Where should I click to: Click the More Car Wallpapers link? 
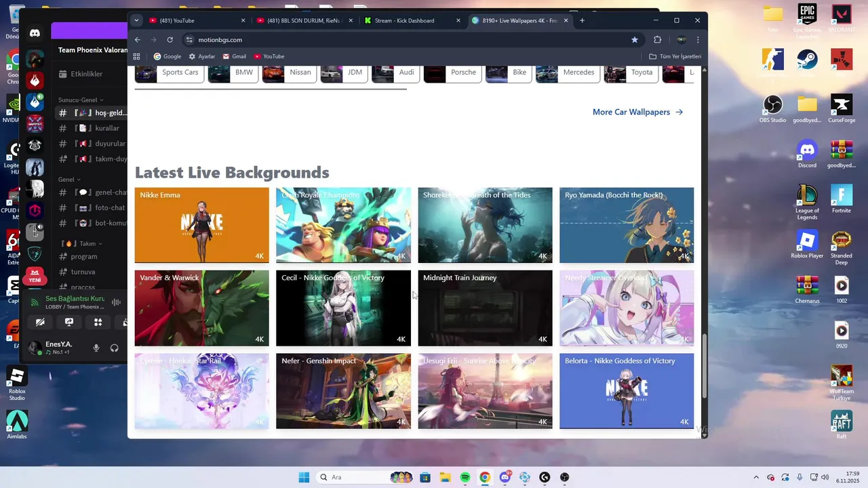coord(637,112)
